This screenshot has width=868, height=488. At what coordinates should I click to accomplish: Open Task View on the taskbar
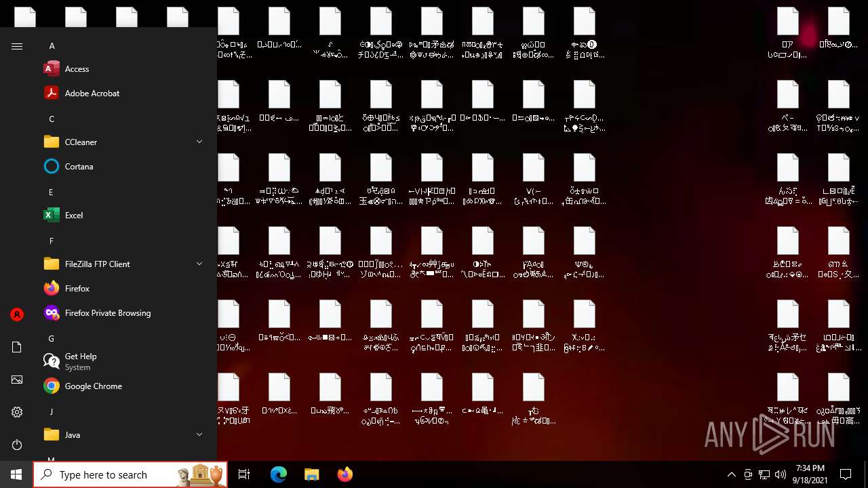click(244, 474)
